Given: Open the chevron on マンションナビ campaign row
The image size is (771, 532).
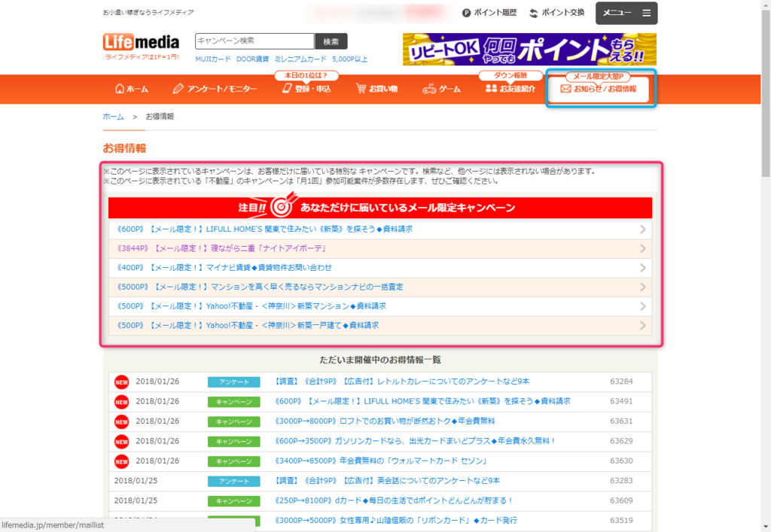Looking at the screenshot, I should 643,287.
